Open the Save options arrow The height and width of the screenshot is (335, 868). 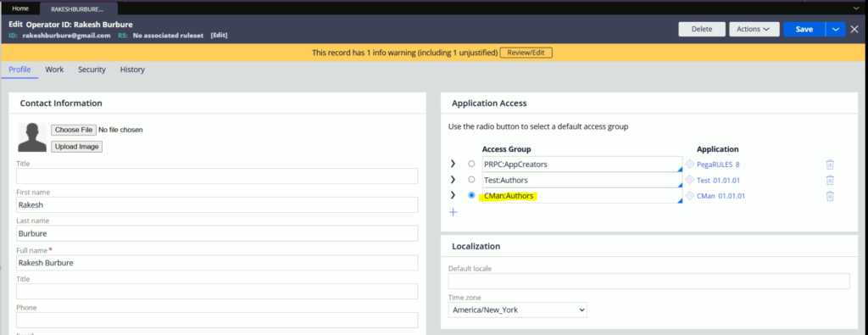(x=835, y=30)
